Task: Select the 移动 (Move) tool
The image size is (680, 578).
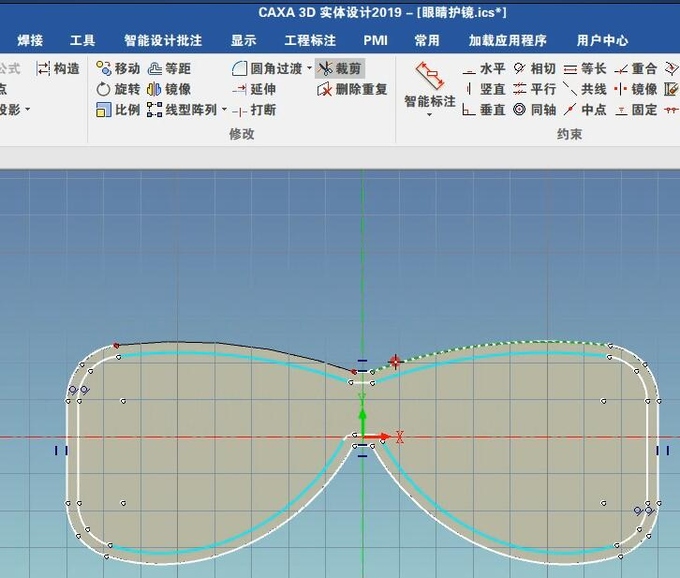Action: click(118, 69)
